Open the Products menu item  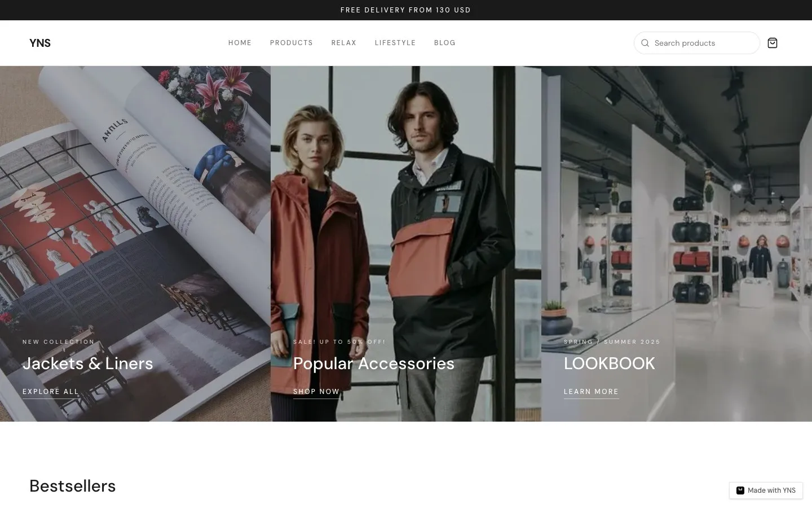point(292,43)
